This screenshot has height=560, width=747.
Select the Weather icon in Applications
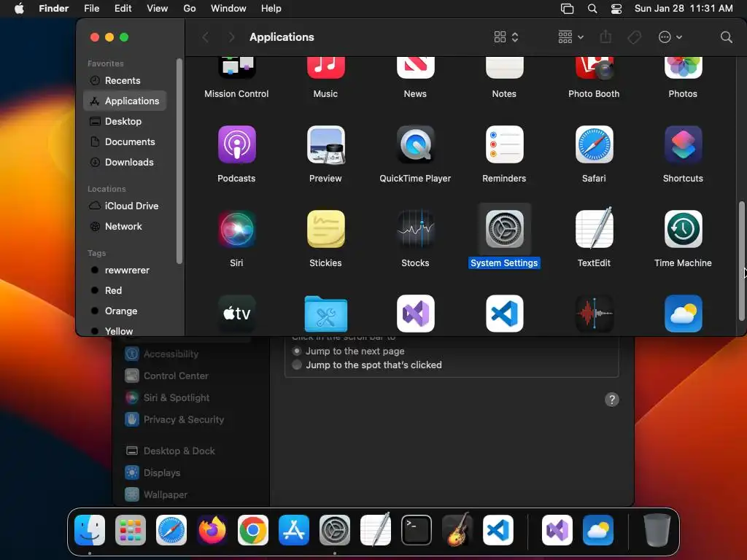(683, 314)
